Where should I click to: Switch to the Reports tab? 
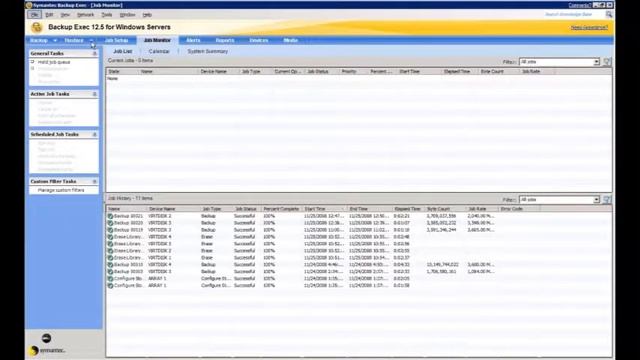click(225, 40)
